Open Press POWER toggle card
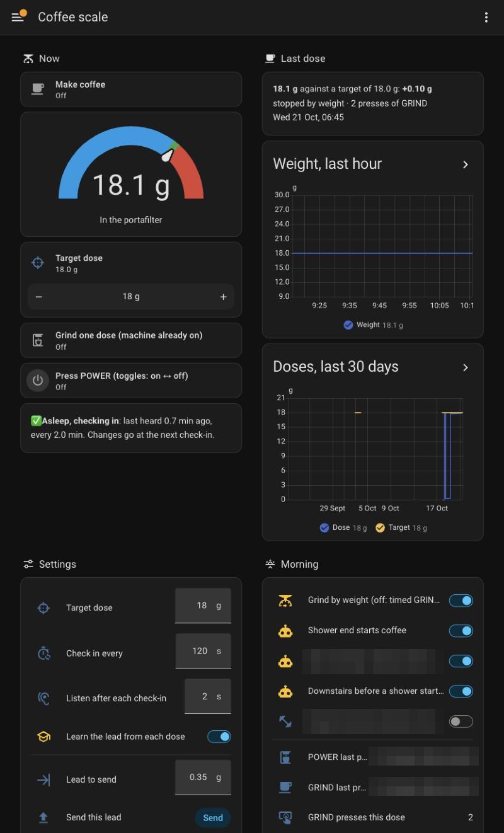The width and height of the screenshot is (504, 833). tap(131, 381)
